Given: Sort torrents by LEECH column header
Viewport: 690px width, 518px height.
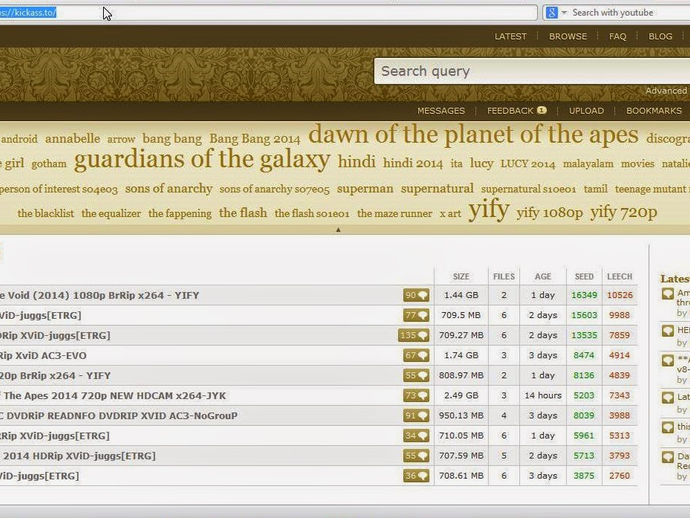Looking at the screenshot, I should click(620, 276).
